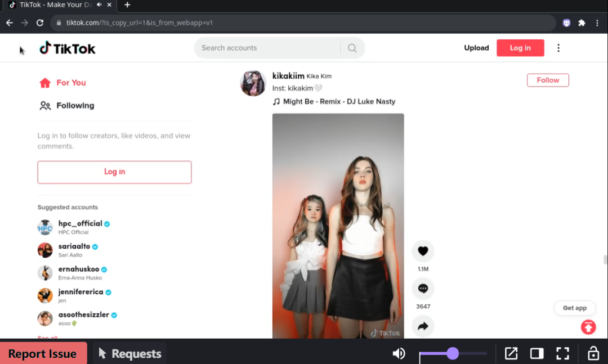The height and width of the screenshot is (364, 608).
Task: Click the jennifererica account avatar
Action: pos(45,296)
